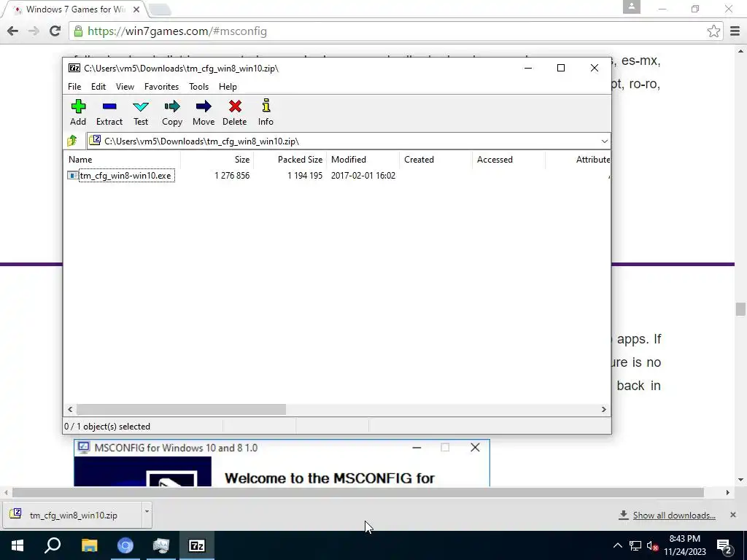
Task: Open the taskbar app beside Chrome
Action: tap(161, 545)
